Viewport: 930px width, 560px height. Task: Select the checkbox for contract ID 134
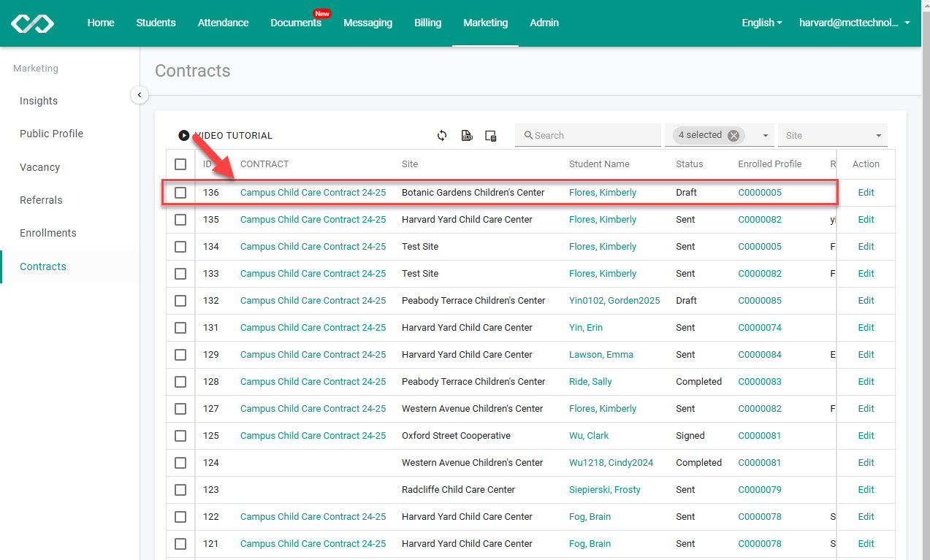[x=180, y=247]
